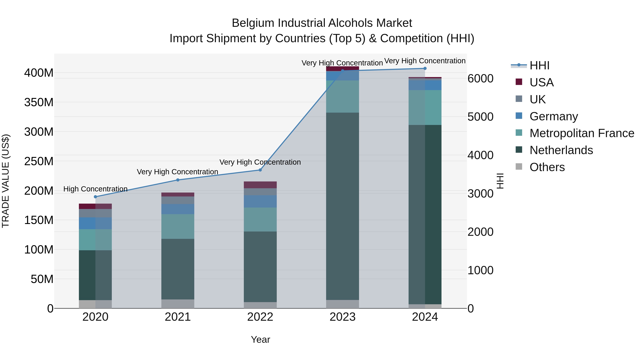Click the HHI data point for 2020

(95, 197)
